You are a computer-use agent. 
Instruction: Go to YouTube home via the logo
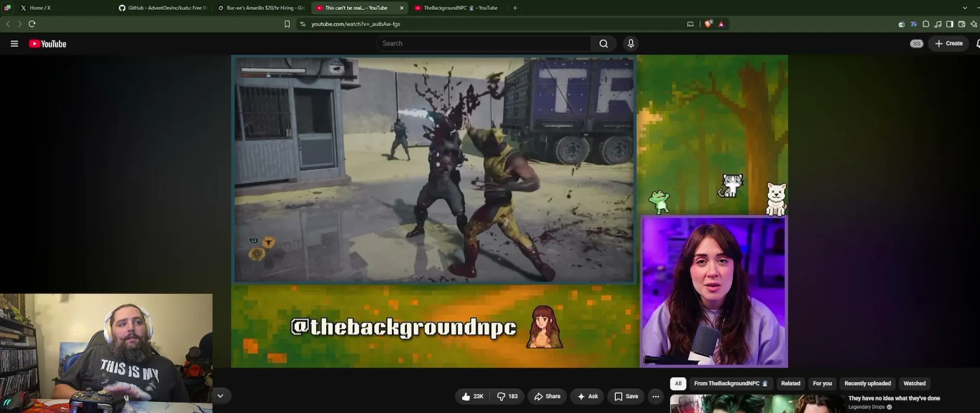(x=48, y=44)
